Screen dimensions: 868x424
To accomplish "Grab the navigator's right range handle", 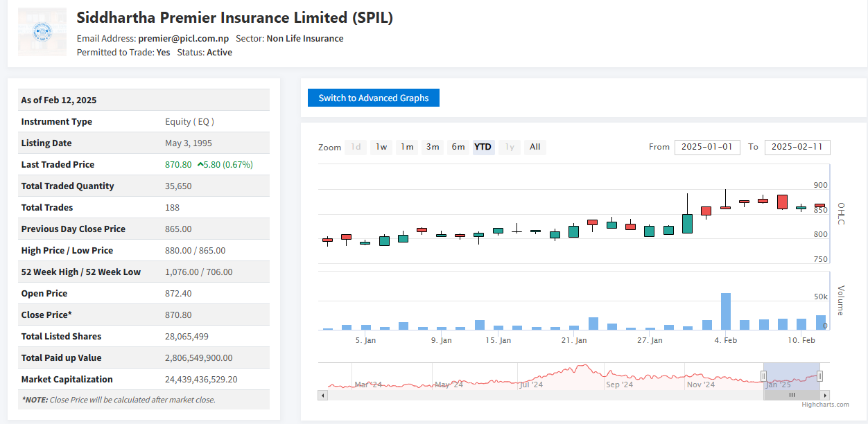I will coord(819,376).
